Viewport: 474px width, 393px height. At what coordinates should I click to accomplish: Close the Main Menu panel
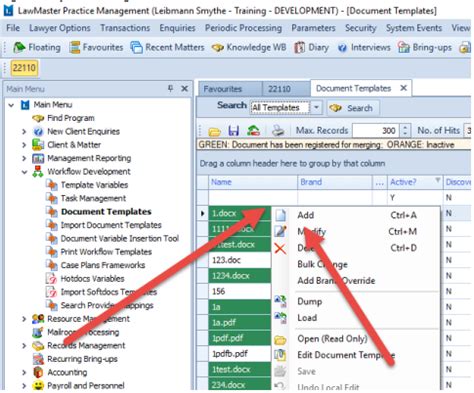[184, 88]
